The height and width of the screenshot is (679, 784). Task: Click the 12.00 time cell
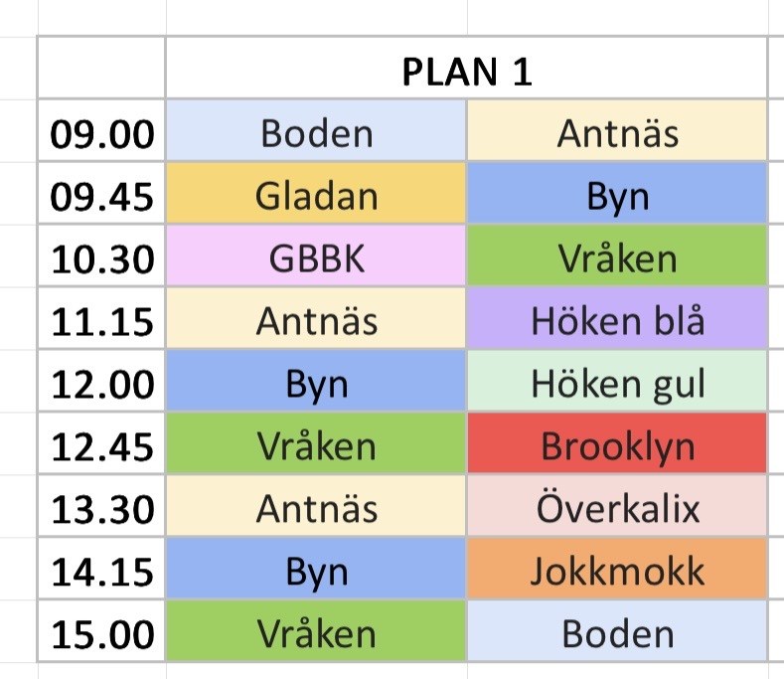(x=102, y=384)
